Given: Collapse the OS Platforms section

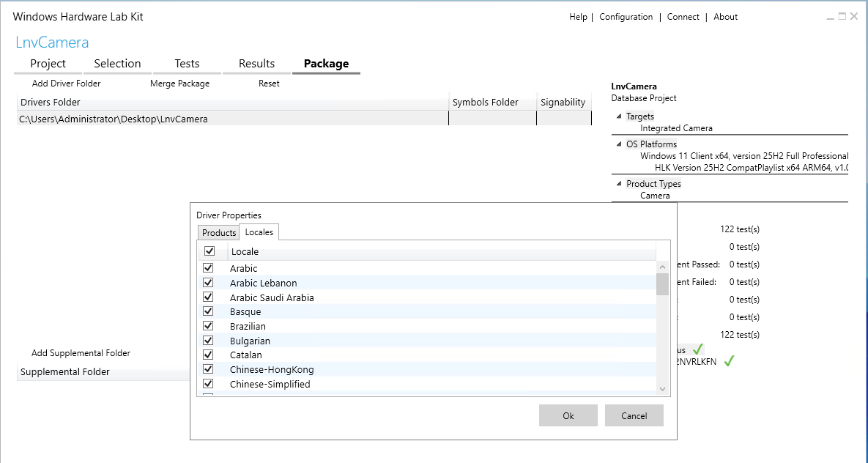Looking at the screenshot, I should (x=619, y=144).
